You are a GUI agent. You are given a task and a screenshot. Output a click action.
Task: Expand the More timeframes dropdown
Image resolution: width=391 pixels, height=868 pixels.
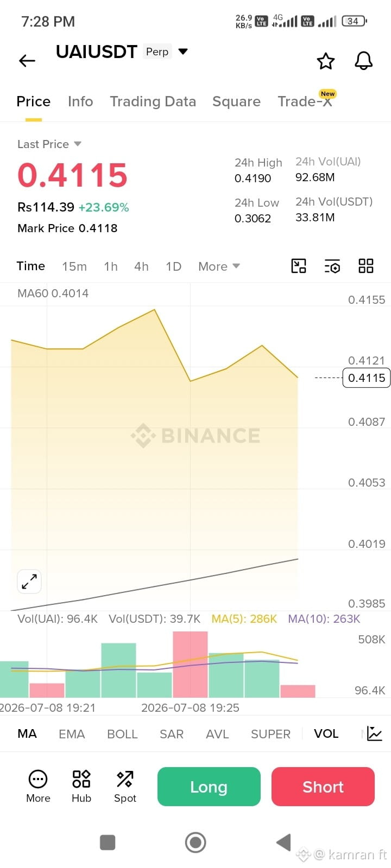click(219, 266)
